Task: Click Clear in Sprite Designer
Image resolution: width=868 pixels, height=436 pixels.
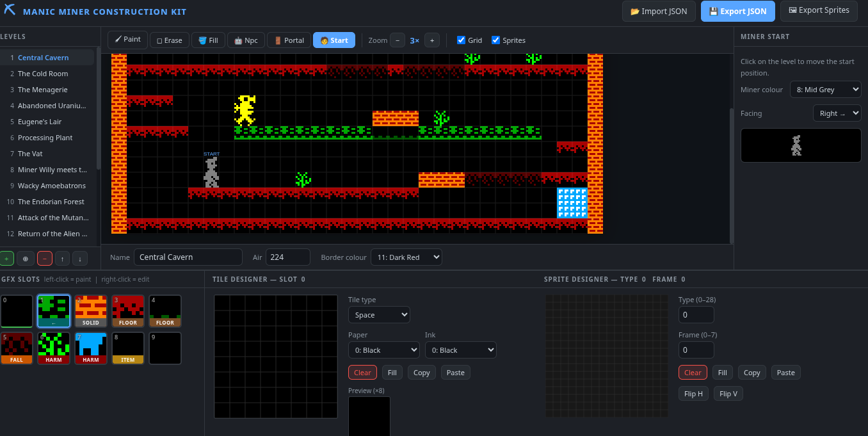Action: tap(693, 373)
